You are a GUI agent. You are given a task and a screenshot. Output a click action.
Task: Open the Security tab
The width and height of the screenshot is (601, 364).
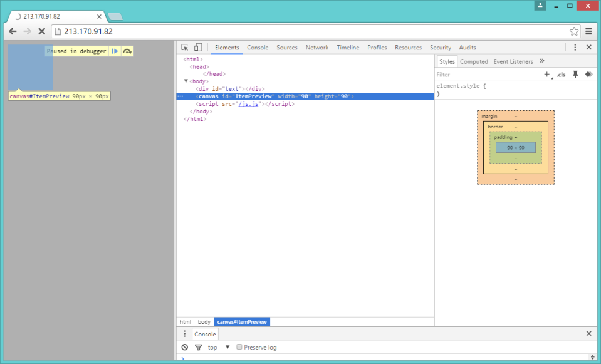pyautogui.click(x=441, y=48)
